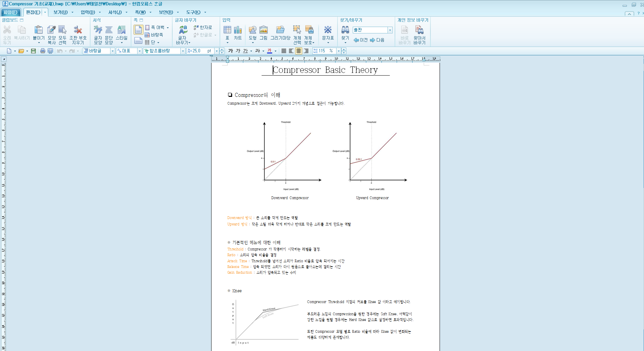The image size is (644, 351).
Task: Open the 서식 menu
Action: [115, 12]
